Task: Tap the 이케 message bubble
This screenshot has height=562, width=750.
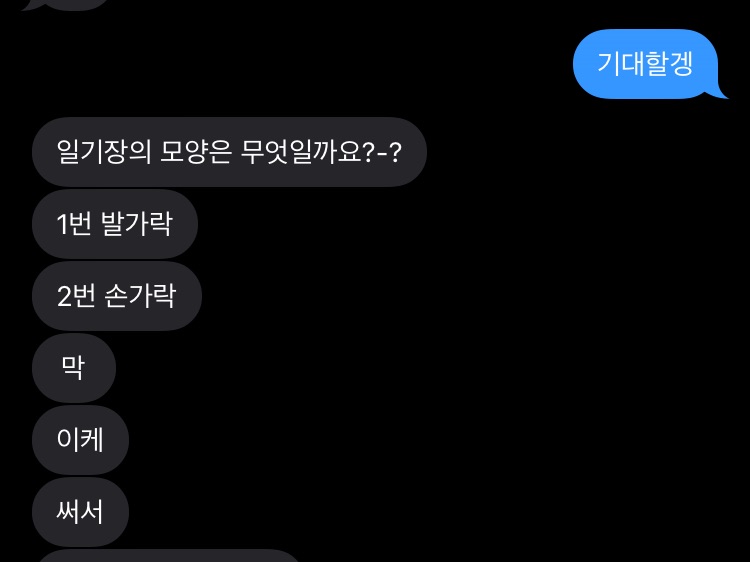Action: (80, 440)
